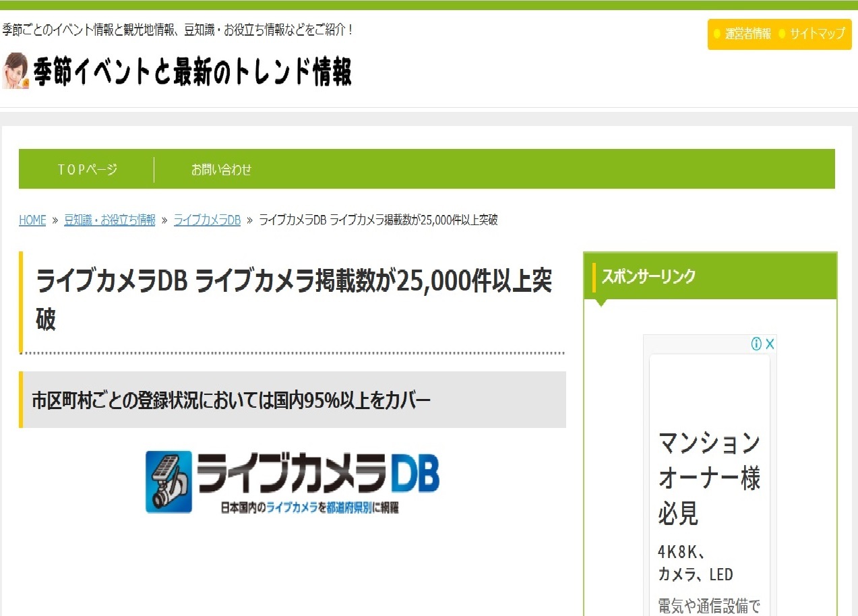Open the お問い合わせ menu item
The width and height of the screenshot is (858, 616).
[x=221, y=170]
